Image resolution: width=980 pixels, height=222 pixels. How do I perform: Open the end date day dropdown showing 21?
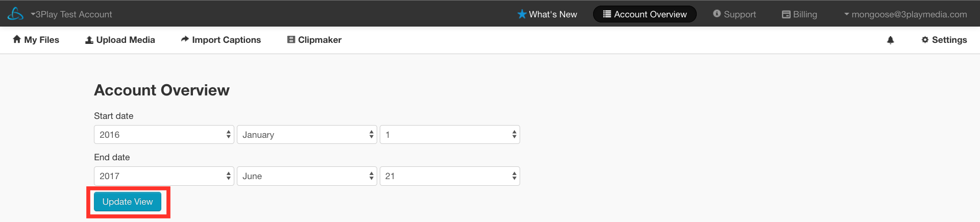tap(450, 176)
